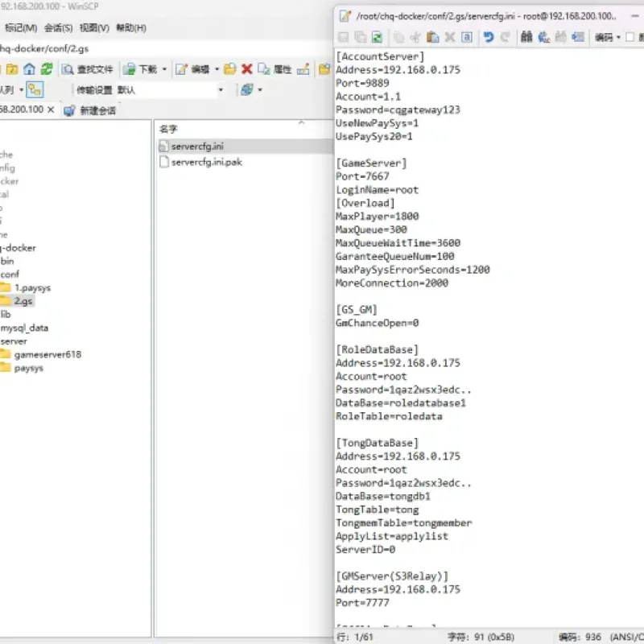Image resolution: width=644 pixels, height=644 pixels.
Task: Click the Find Files (查找文件) button
Action: (87, 69)
